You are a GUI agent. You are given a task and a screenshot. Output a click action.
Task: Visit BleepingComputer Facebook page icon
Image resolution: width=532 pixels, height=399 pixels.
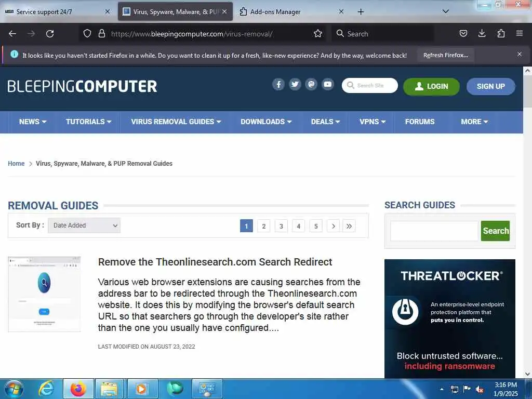coord(278,84)
